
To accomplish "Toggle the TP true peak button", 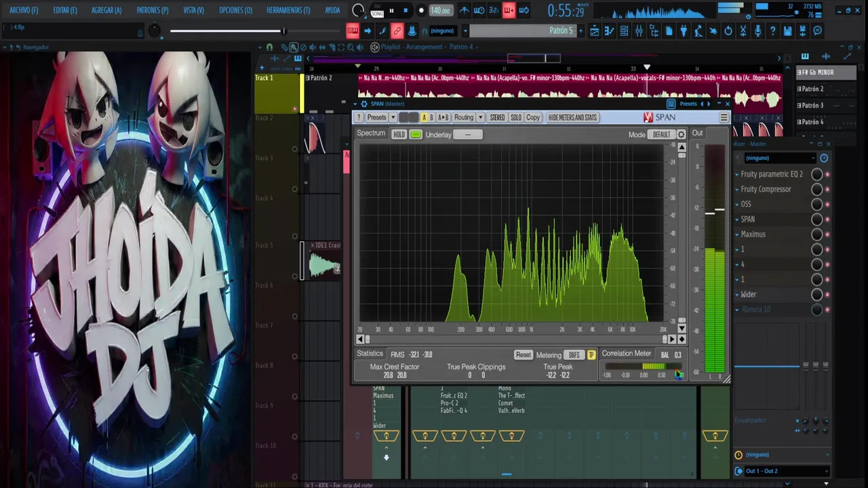I will [591, 354].
